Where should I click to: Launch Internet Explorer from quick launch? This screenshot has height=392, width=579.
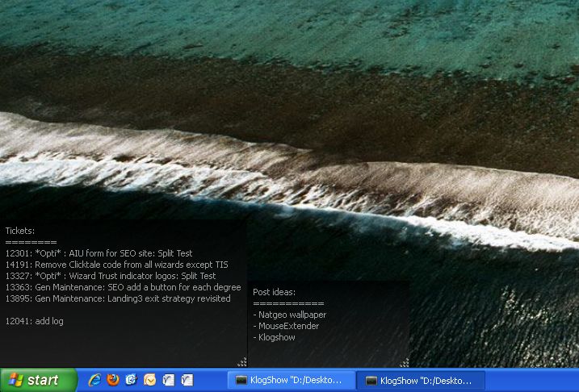pos(95,380)
